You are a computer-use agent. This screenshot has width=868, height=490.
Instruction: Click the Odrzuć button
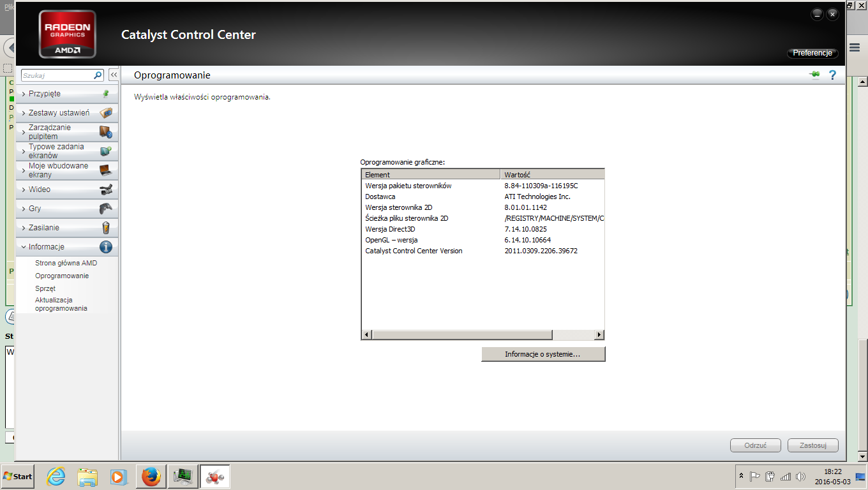click(x=755, y=445)
